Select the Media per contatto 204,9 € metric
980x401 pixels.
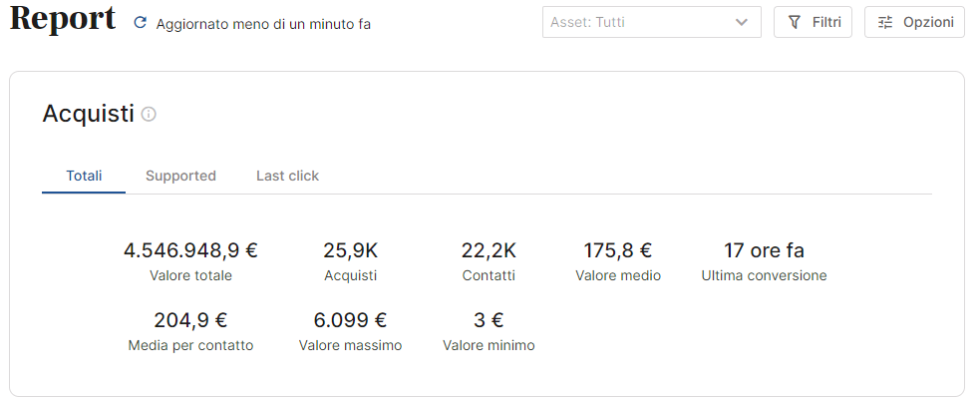[190, 331]
